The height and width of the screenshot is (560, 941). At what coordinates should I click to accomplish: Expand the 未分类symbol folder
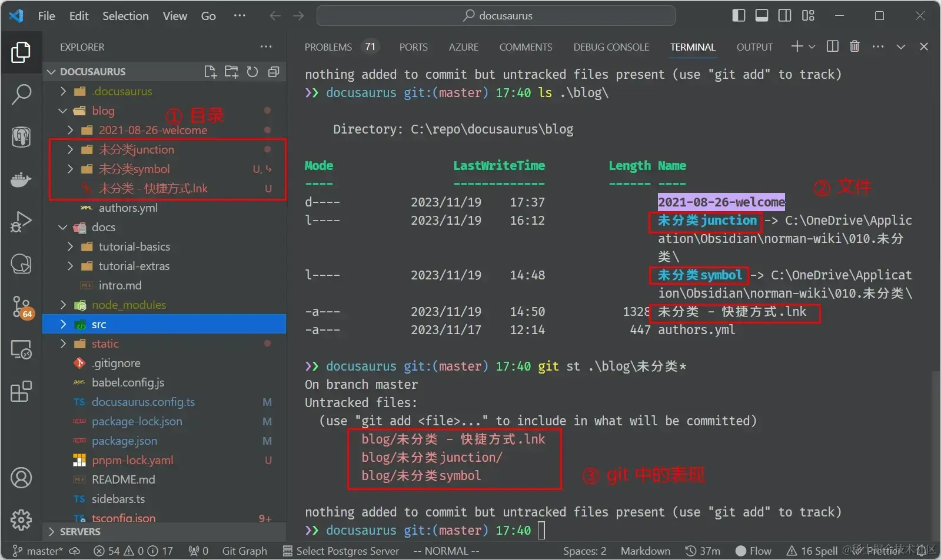[x=70, y=169]
